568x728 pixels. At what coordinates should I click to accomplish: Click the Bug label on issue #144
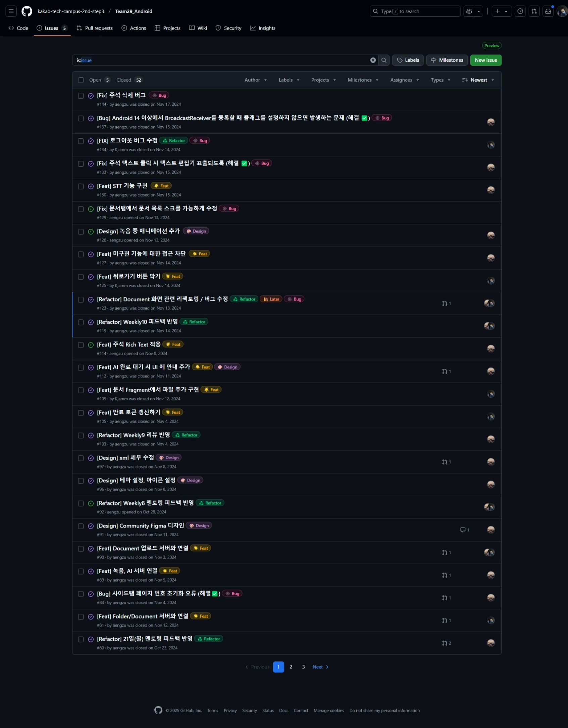(x=159, y=96)
